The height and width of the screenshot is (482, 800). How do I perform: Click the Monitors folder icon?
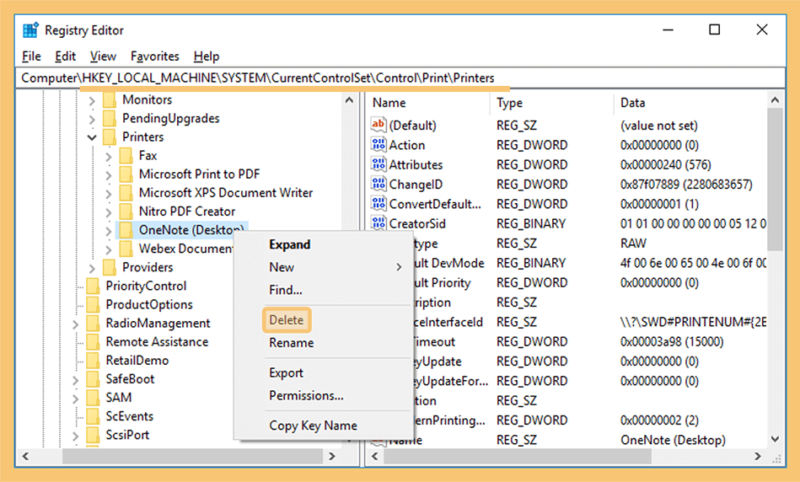(109, 100)
